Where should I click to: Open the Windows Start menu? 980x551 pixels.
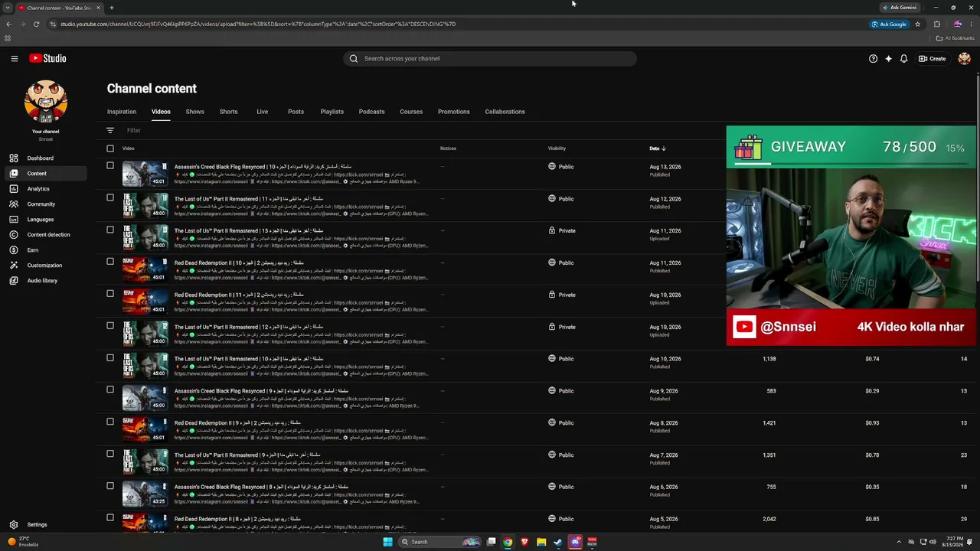click(x=387, y=542)
